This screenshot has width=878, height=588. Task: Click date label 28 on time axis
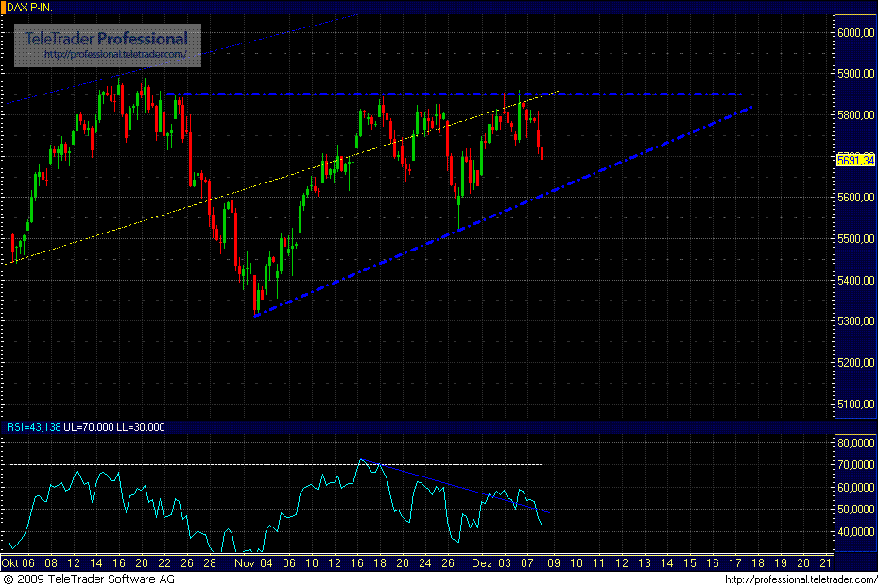coord(210,563)
